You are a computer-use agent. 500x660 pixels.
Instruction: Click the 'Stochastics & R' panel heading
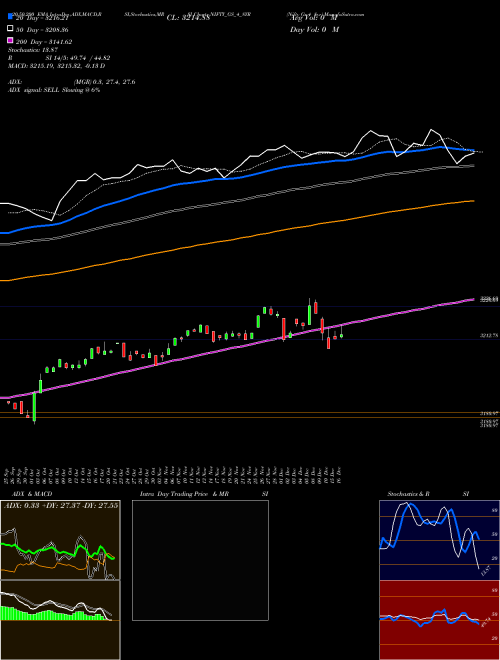[x=408, y=494]
